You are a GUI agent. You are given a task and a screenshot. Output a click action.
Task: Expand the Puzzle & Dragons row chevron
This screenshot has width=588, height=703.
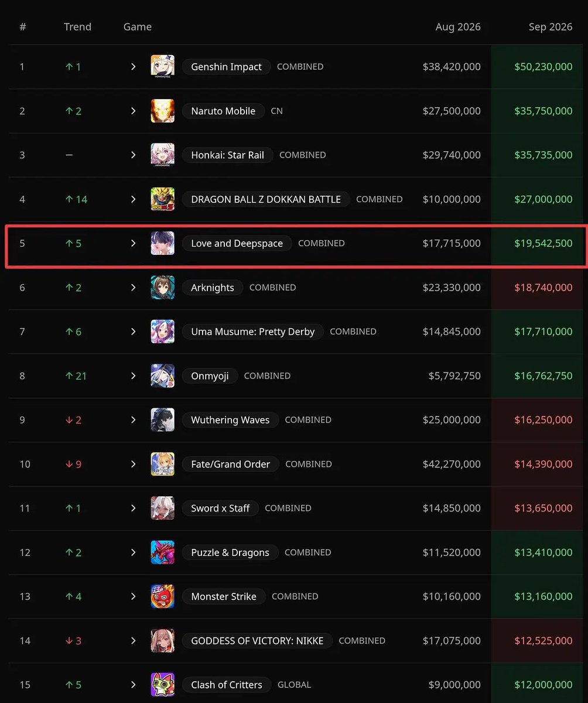point(133,552)
